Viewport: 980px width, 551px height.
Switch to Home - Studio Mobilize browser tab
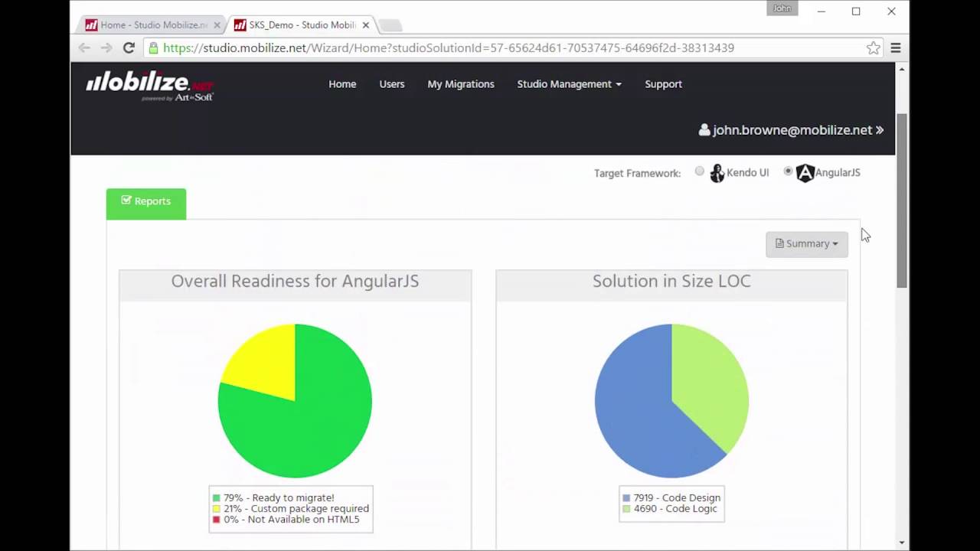tap(150, 25)
